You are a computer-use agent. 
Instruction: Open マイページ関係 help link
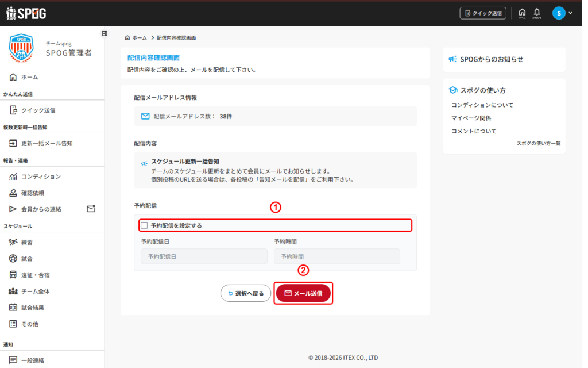pos(471,118)
